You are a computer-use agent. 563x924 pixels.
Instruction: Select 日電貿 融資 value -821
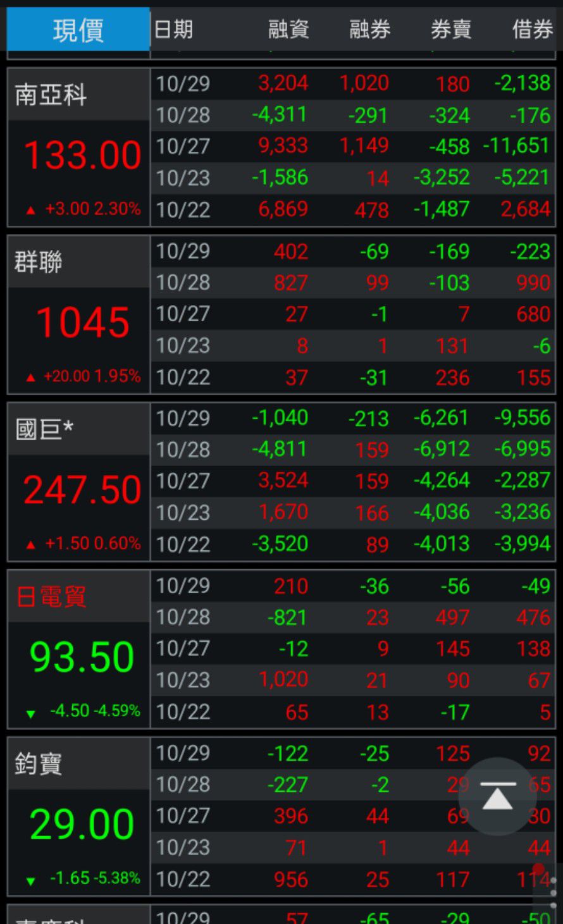pyautogui.click(x=287, y=617)
